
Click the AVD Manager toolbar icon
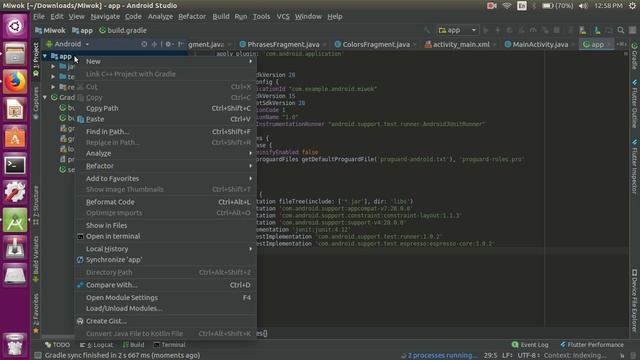[x=583, y=30]
